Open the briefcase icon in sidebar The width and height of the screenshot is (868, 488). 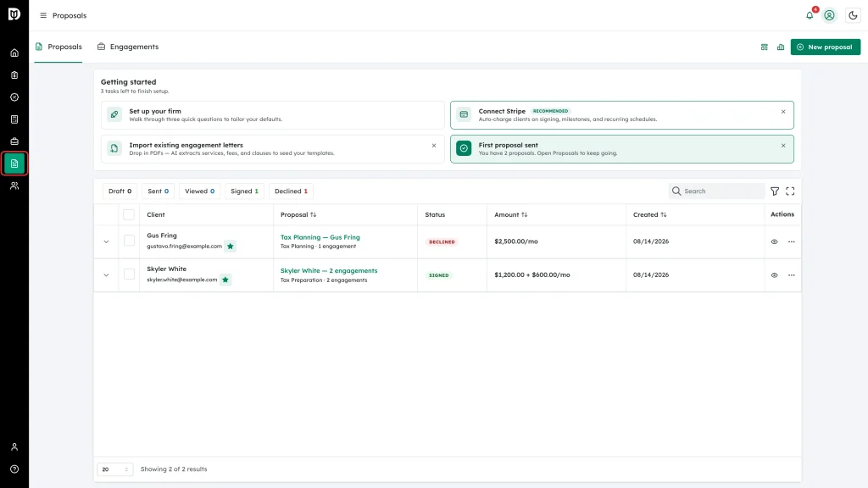[14, 141]
